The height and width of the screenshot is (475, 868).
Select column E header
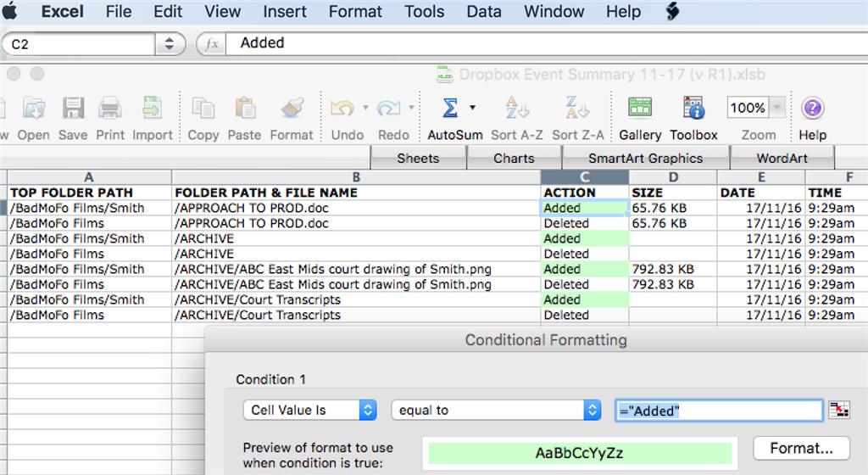click(x=761, y=177)
